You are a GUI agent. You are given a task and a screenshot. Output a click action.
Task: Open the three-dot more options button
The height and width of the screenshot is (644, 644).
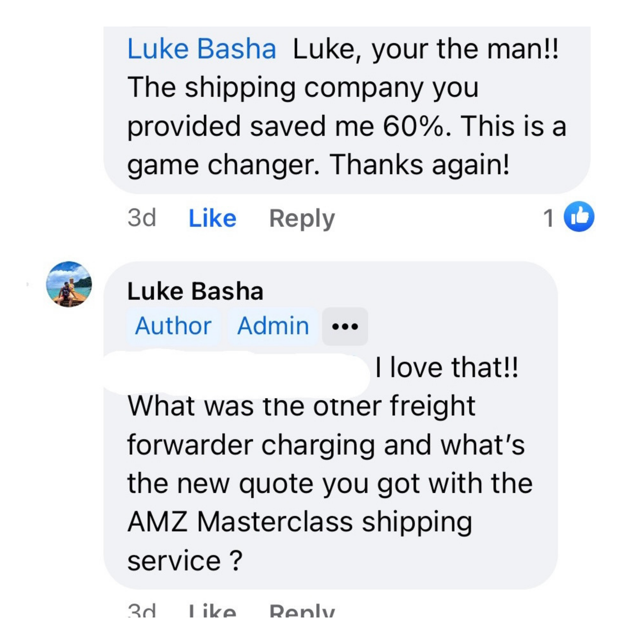point(345,326)
